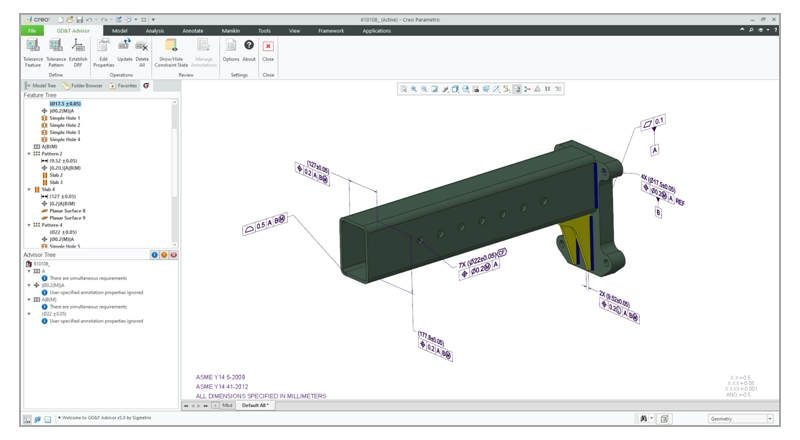Switch to the View ribbon tab
The height and width of the screenshot is (440, 800).
click(294, 31)
